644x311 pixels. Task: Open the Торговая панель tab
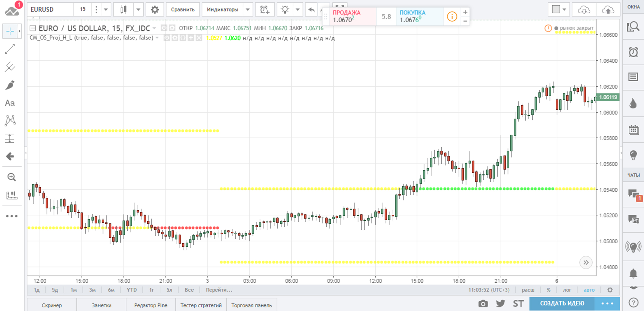[252, 305]
